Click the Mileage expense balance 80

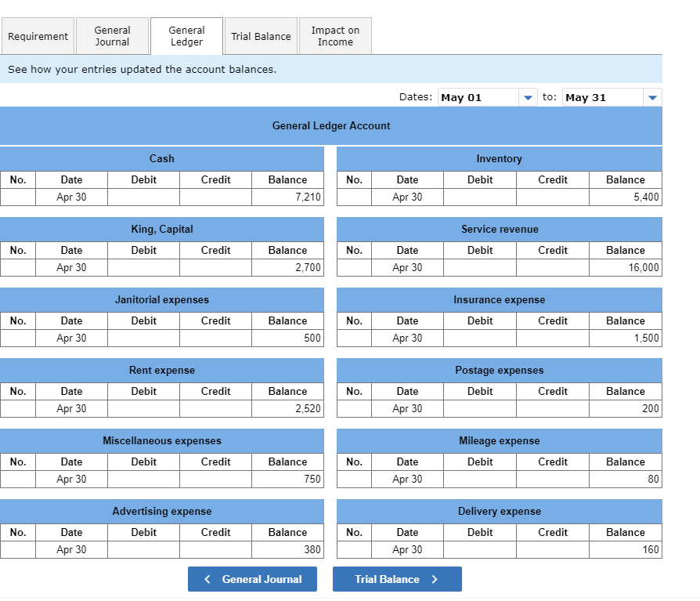[x=625, y=479]
